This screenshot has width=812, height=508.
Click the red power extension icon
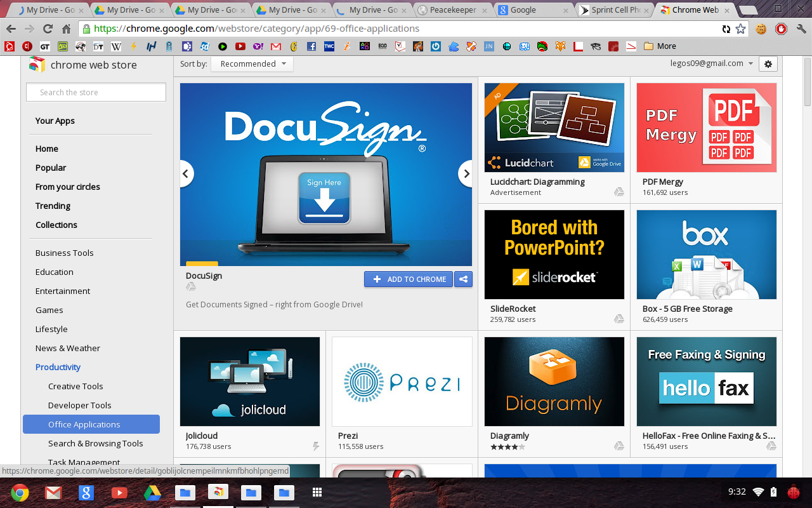click(782, 29)
